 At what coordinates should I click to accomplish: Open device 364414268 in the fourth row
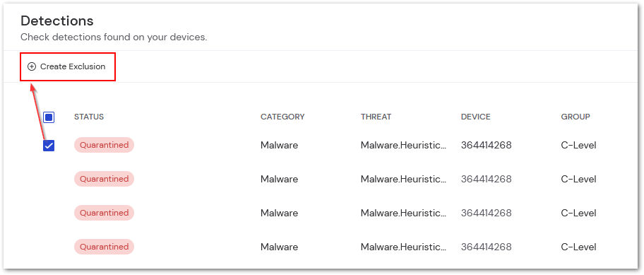[487, 247]
